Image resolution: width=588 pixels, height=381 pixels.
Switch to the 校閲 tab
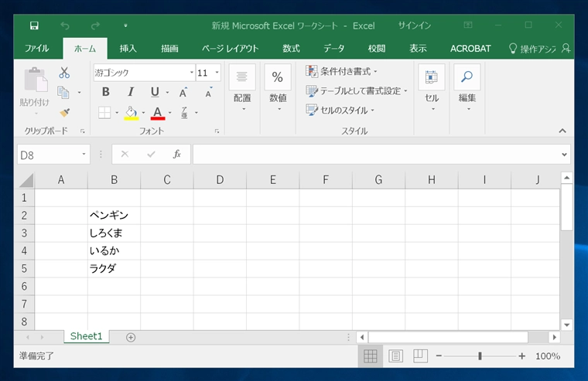(x=377, y=49)
